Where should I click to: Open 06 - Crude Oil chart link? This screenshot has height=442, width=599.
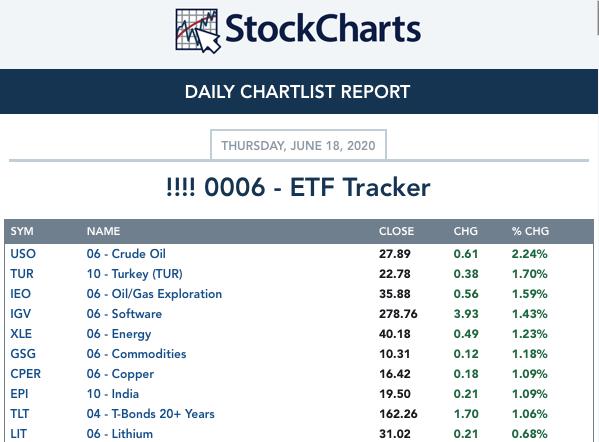click(126, 254)
